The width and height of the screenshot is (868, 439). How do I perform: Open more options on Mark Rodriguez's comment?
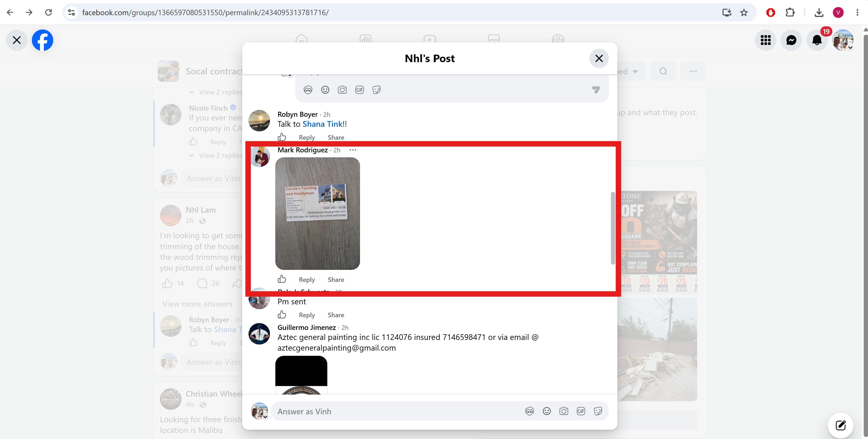(353, 150)
